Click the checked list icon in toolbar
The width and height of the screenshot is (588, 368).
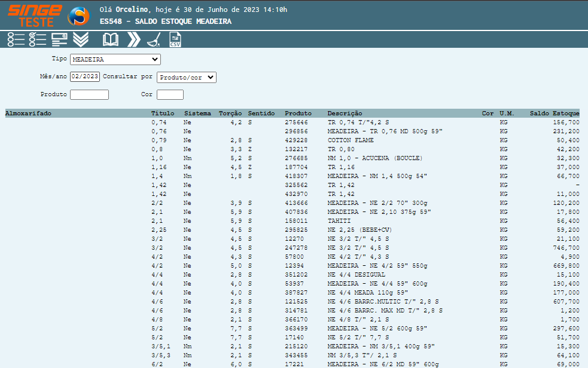pyautogui.click(x=38, y=40)
